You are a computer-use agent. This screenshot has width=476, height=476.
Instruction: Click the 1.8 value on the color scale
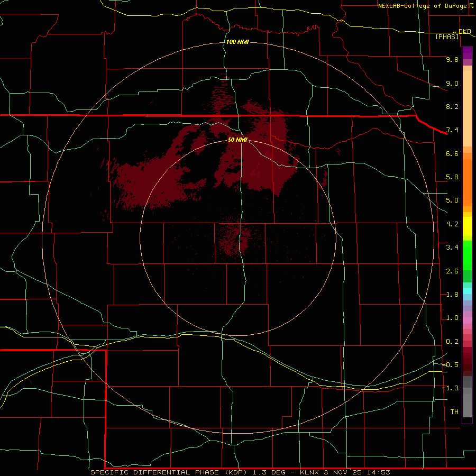click(x=452, y=295)
